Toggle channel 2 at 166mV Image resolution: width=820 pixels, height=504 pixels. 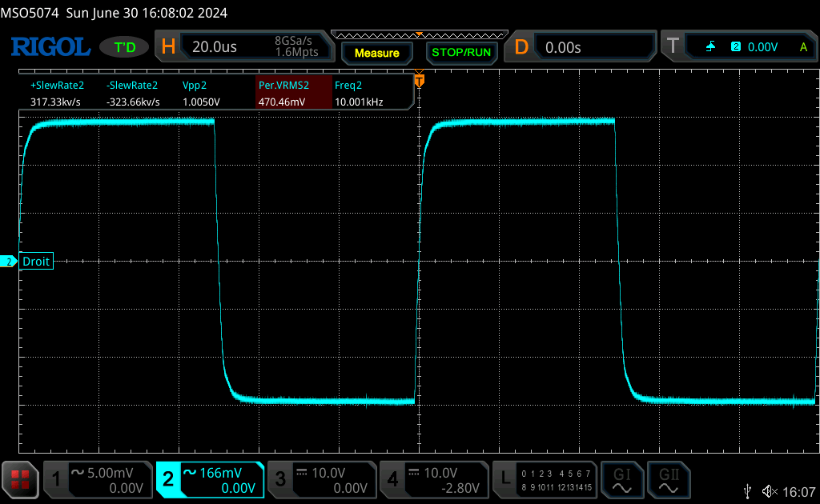(x=211, y=480)
